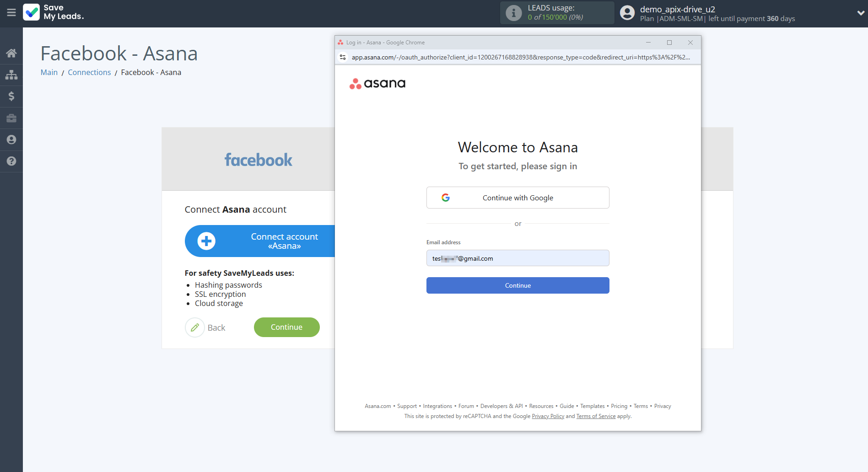Open the Privacy Policy link
This screenshot has height=472, width=868.
[548, 416]
